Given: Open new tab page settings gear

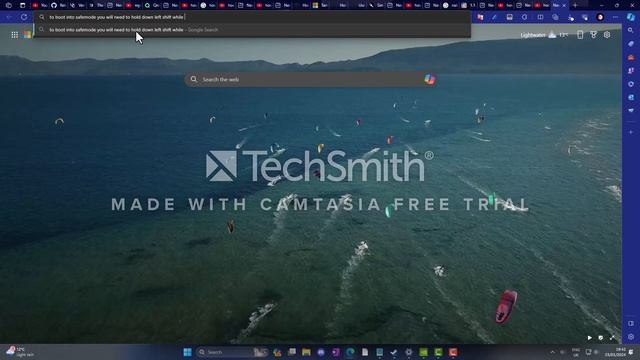Looking at the screenshot, I should [x=607, y=35].
